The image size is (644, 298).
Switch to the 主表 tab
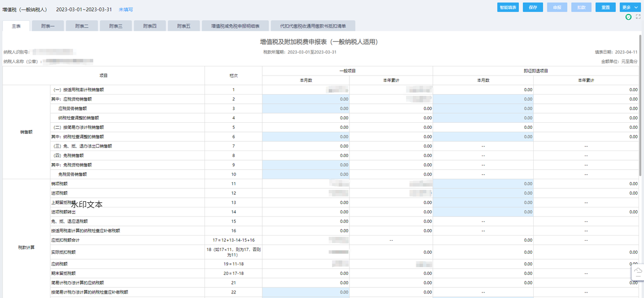click(16, 26)
